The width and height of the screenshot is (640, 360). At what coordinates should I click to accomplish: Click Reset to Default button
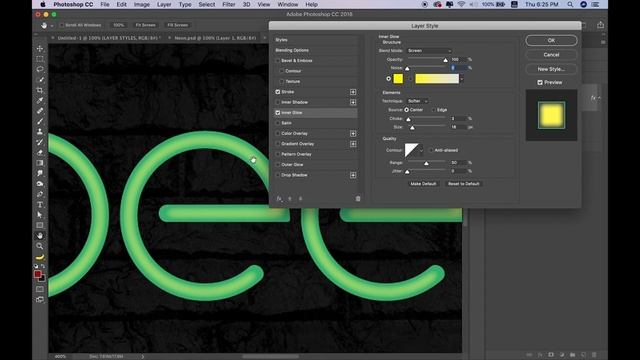[464, 184]
